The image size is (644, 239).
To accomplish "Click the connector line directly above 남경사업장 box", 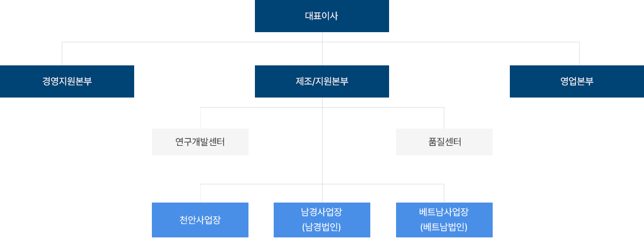I will click(322, 193).
